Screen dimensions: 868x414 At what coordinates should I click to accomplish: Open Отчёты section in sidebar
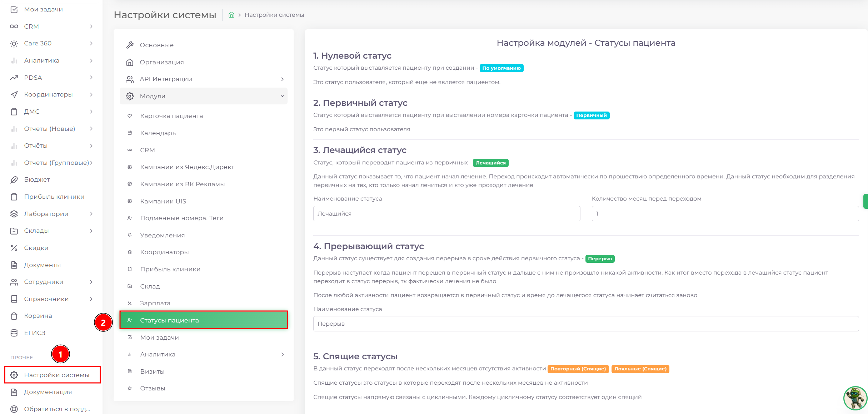tap(51, 146)
